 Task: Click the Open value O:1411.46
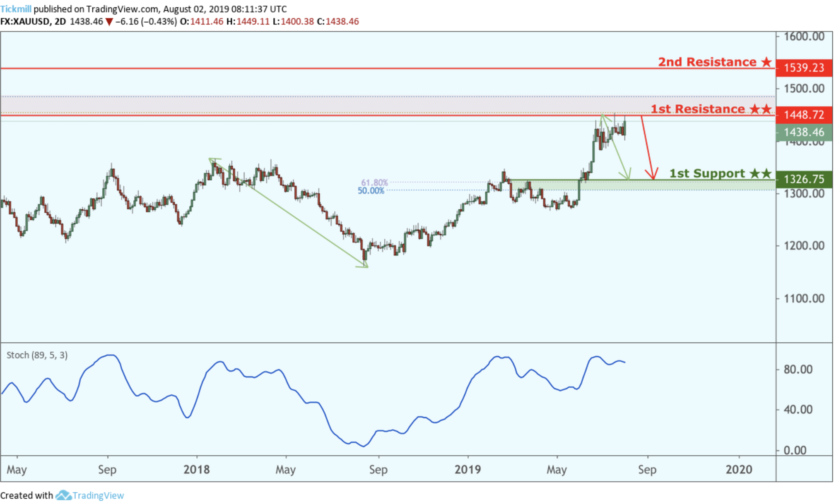click(202, 22)
